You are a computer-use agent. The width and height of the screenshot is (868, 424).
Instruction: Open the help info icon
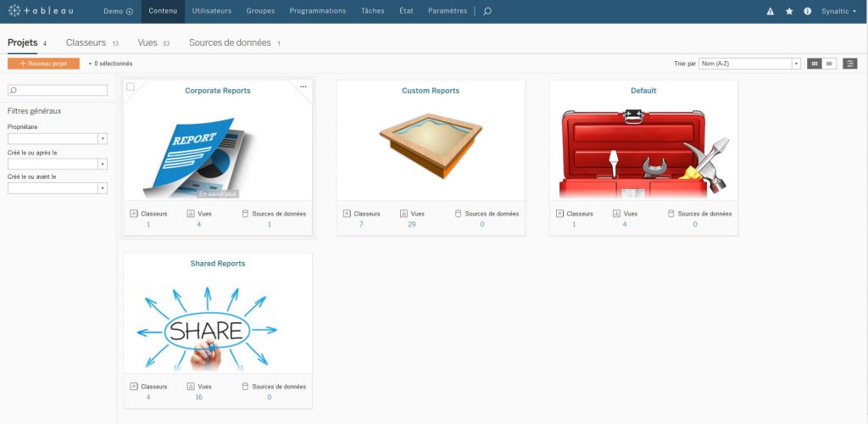(807, 11)
